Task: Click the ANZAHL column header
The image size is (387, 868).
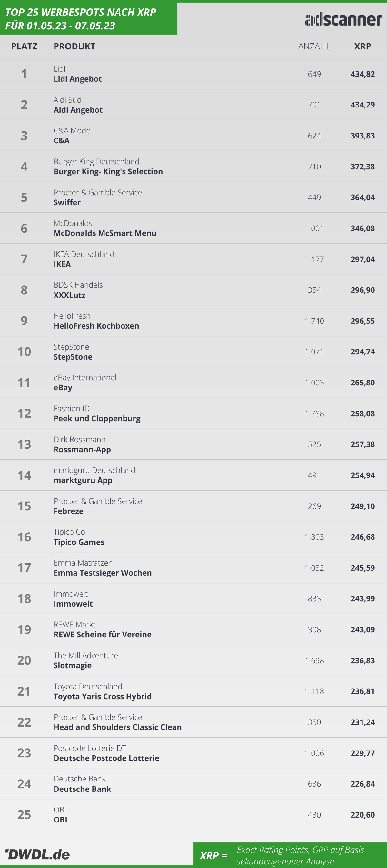Action: pos(314,46)
